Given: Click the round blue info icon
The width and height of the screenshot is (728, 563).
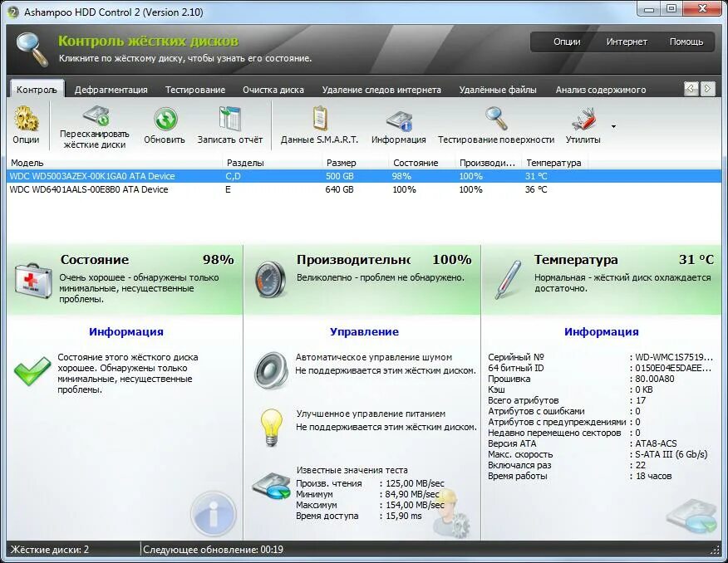Looking at the screenshot, I should point(214,514).
